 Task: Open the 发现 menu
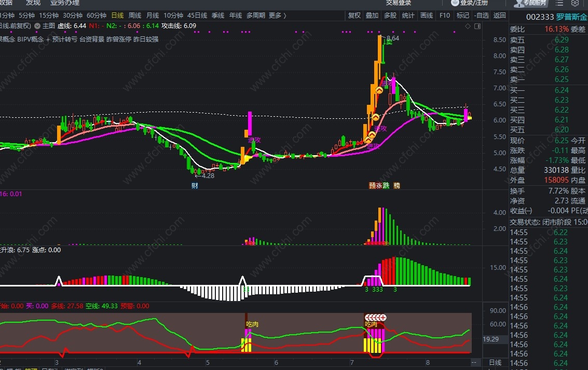tap(33, 3)
